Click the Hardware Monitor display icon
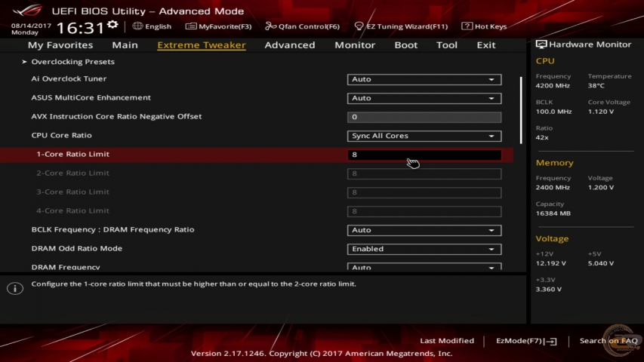Image resolution: width=644 pixels, height=362 pixels. point(541,44)
